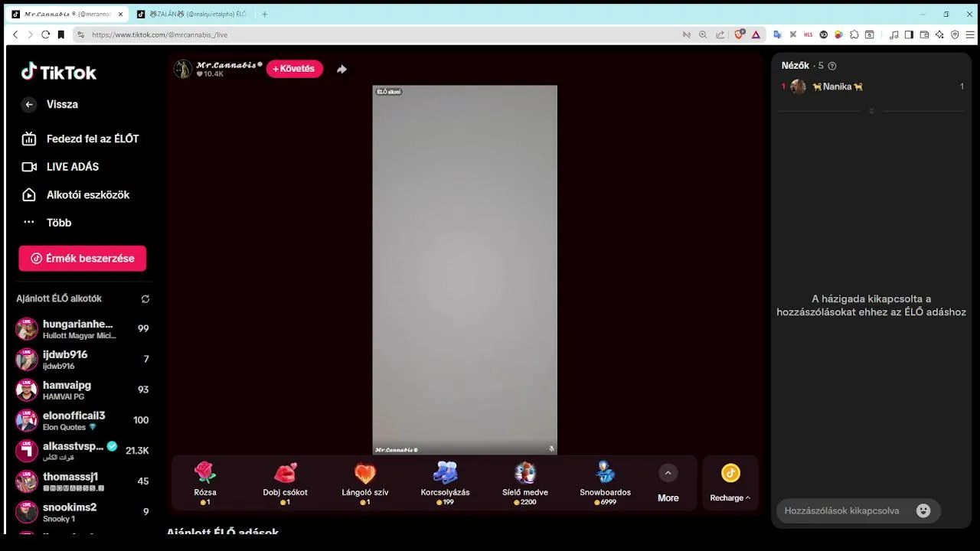Open the Brave VPN shield icon
Image resolution: width=980 pixels, height=551 pixels.
955,34
